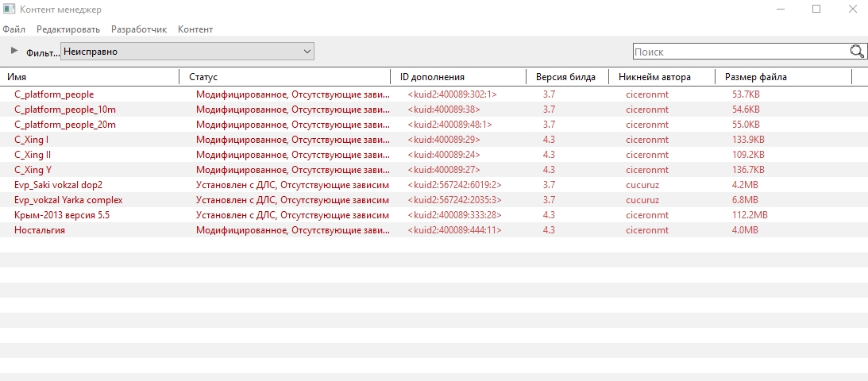Select the Ностальгия asset row
The width and height of the screenshot is (868, 381).
pos(40,230)
